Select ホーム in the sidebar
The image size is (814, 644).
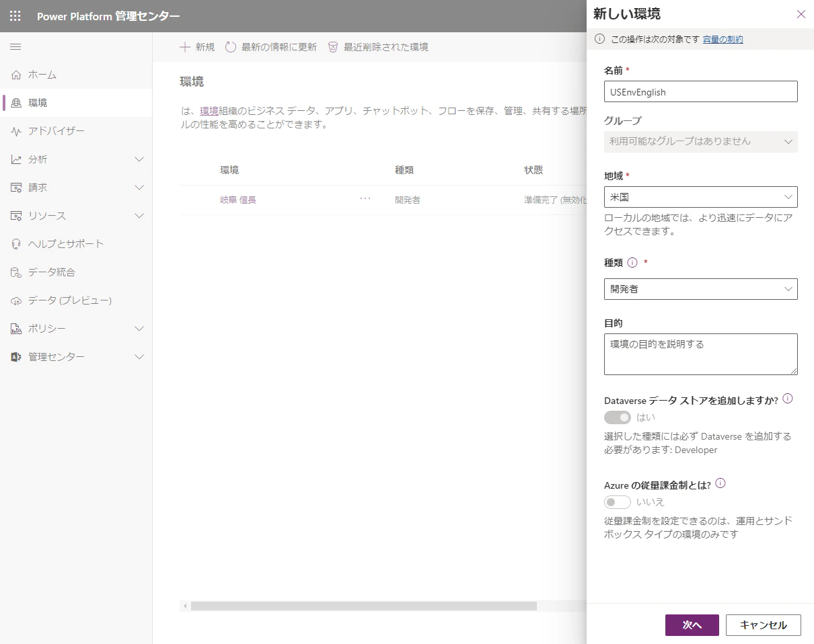click(76, 75)
